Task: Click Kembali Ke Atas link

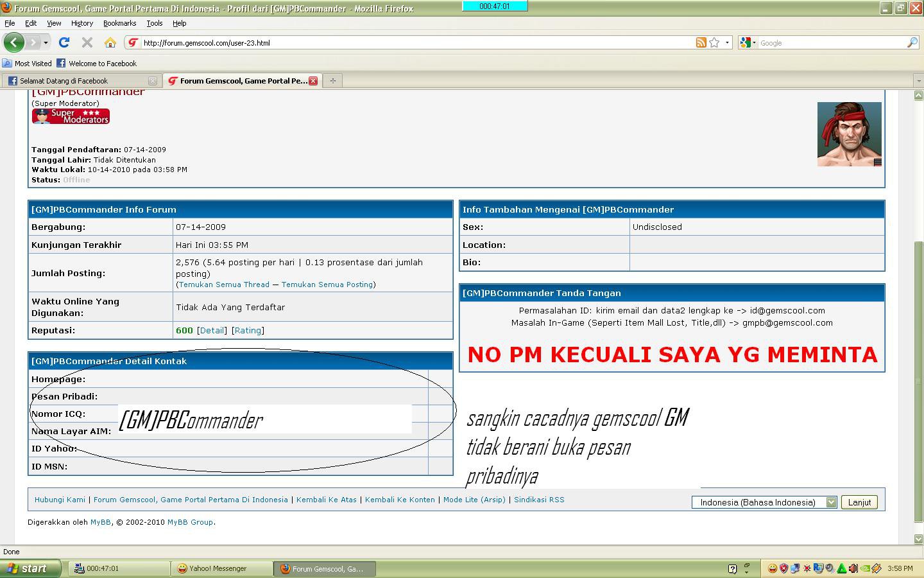Action: click(x=327, y=500)
